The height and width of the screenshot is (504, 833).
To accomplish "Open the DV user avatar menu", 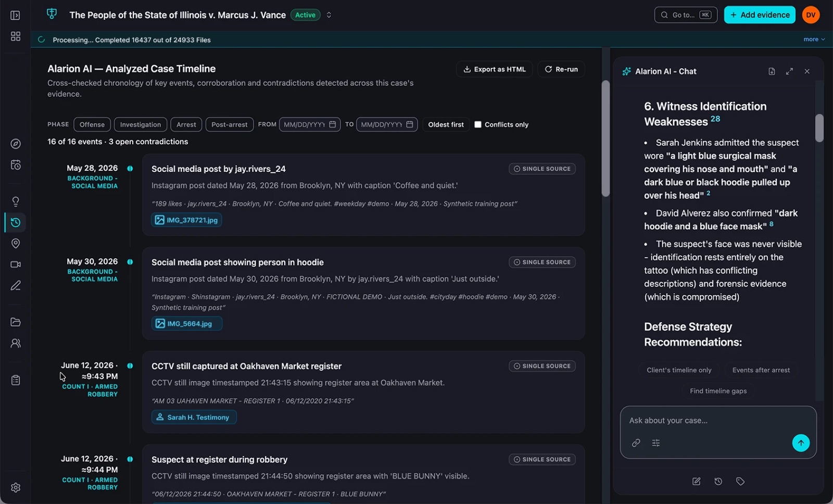I will [x=811, y=15].
